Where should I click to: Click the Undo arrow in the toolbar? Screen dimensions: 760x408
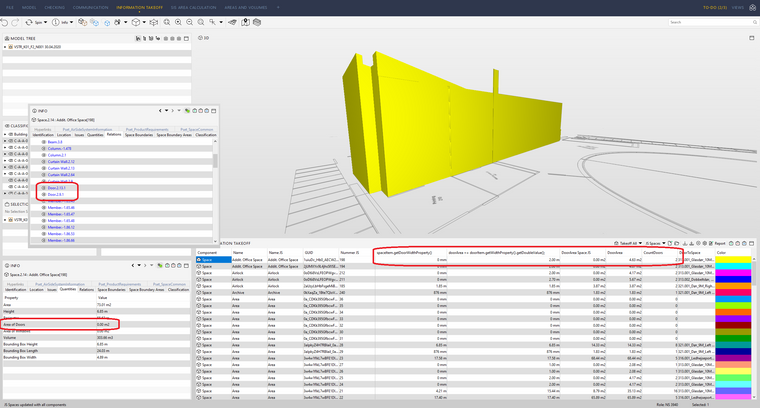[4, 22]
